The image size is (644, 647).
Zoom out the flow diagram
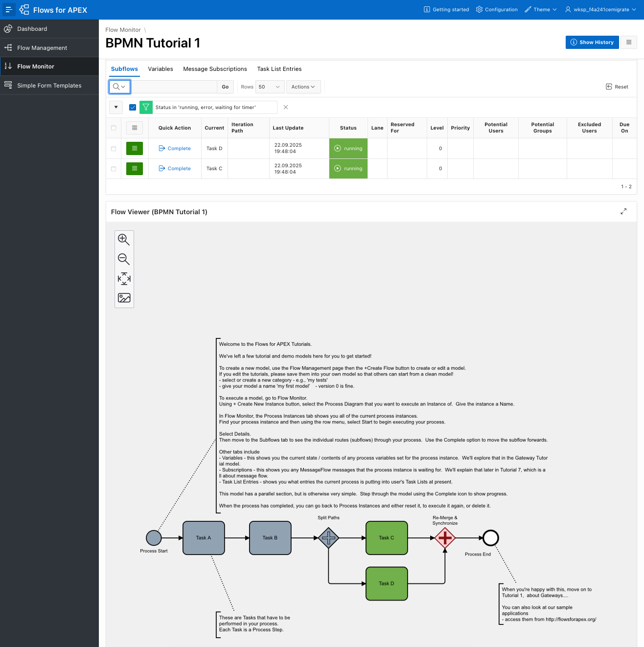click(124, 259)
